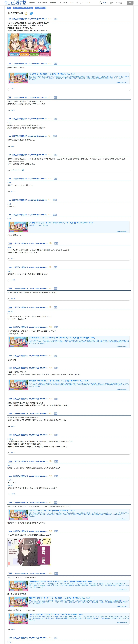Like post 1 with the heart icon
The image size is (138, 644).
point(49,19)
